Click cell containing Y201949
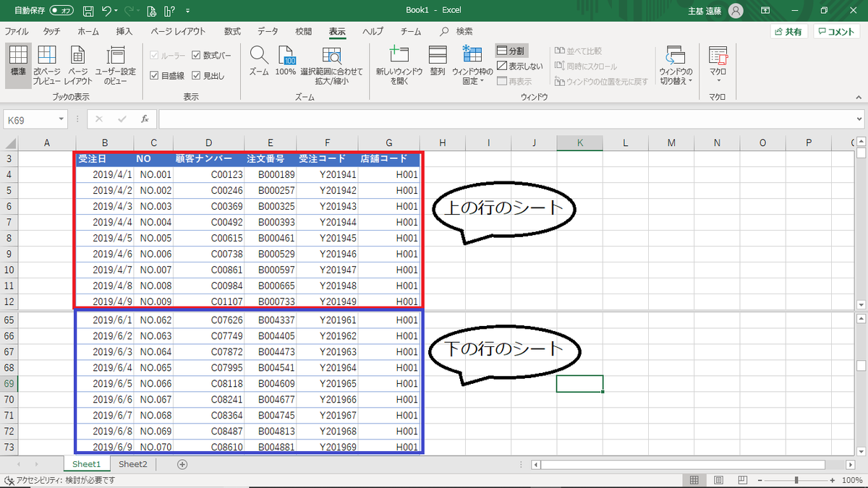This screenshot has height=488, width=868. (327, 301)
